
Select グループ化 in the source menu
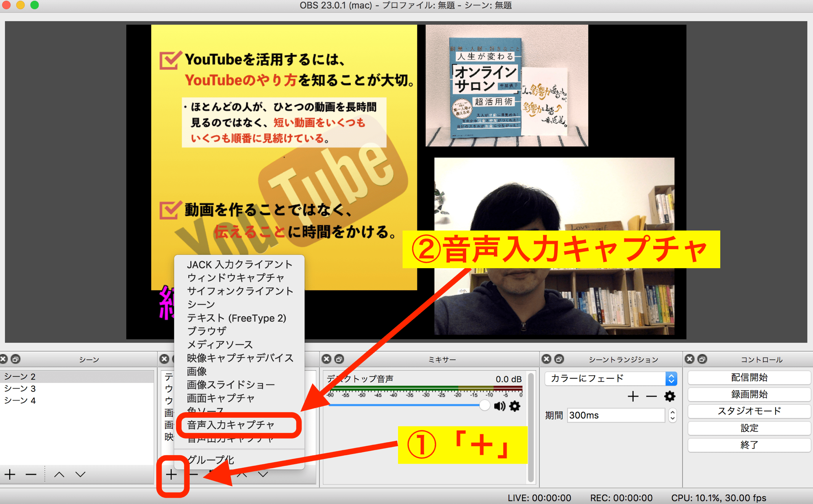239,460
